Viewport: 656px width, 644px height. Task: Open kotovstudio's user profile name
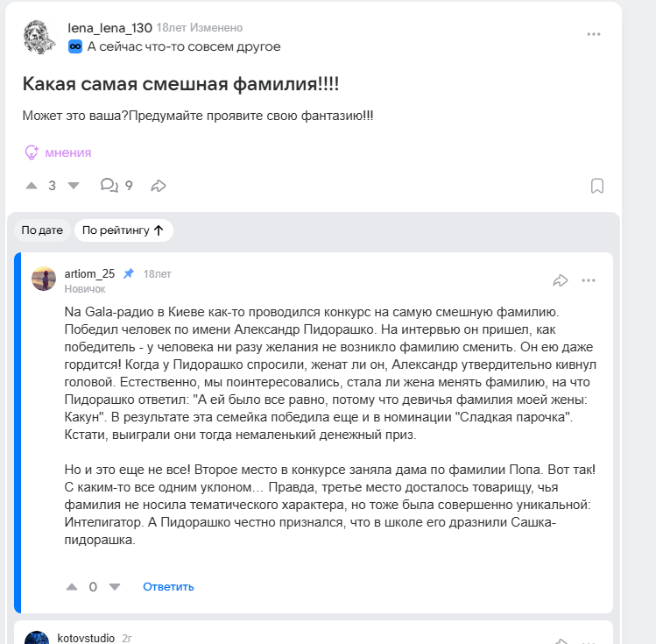[x=86, y=638]
